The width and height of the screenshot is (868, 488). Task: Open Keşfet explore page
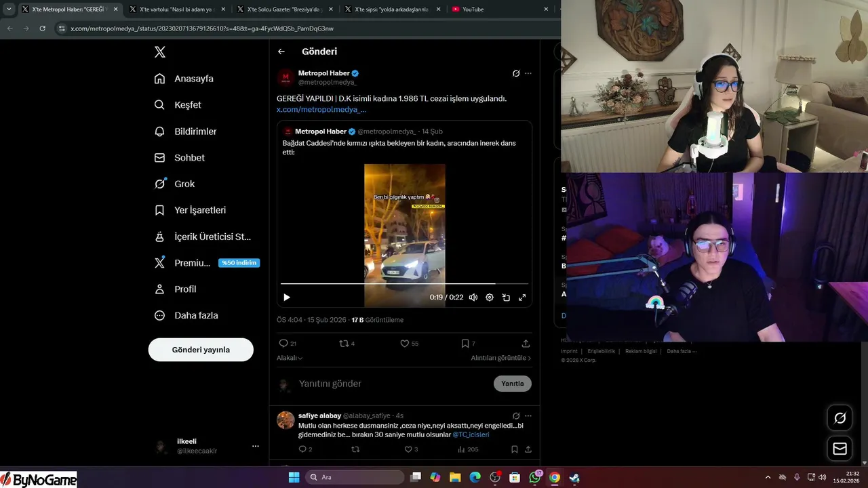[178, 105]
